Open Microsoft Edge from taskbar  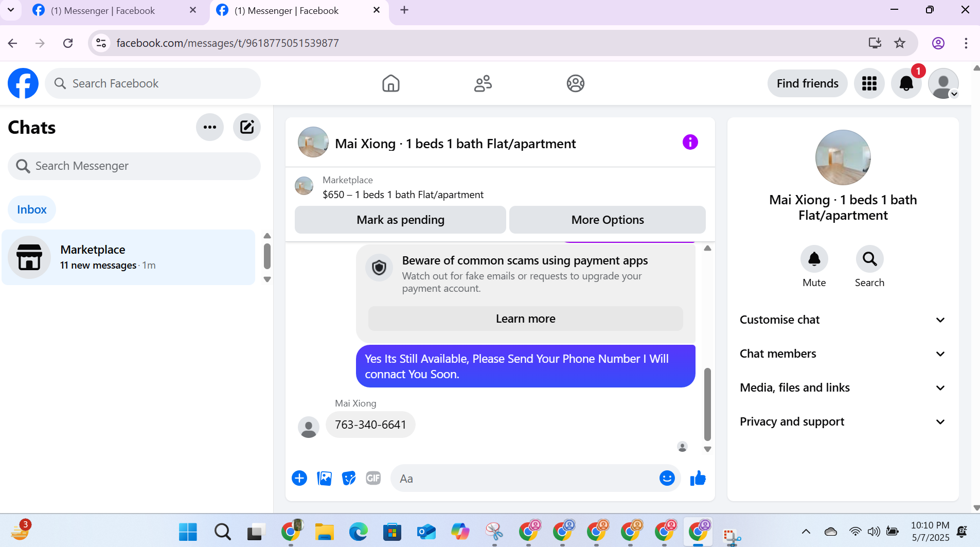358,532
